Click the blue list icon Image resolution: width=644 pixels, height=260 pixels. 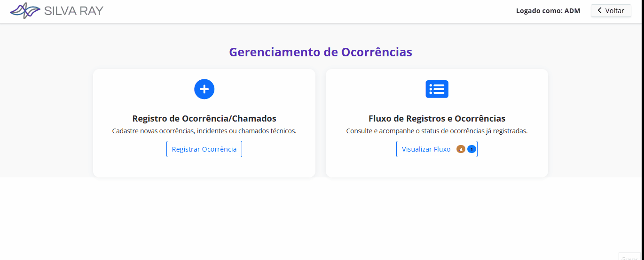pos(437,89)
